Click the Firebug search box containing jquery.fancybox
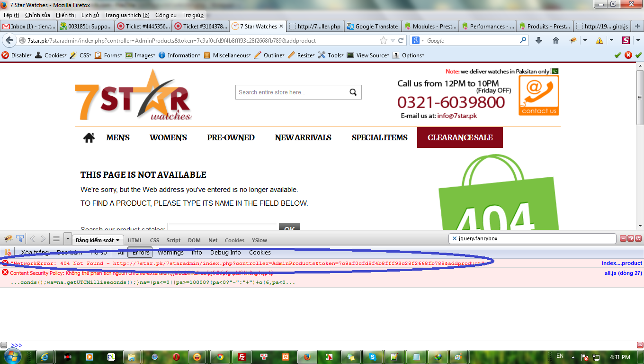This screenshot has width=644, height=364. tap(532, 238)
